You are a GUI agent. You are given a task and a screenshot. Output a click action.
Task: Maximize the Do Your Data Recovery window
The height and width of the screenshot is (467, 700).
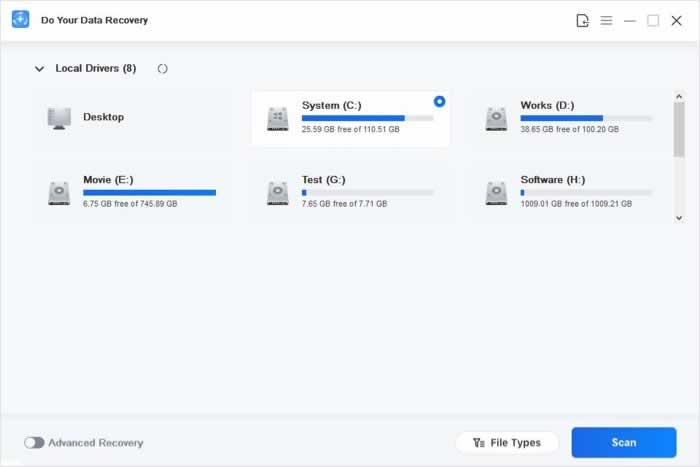(x=653, y=21)
